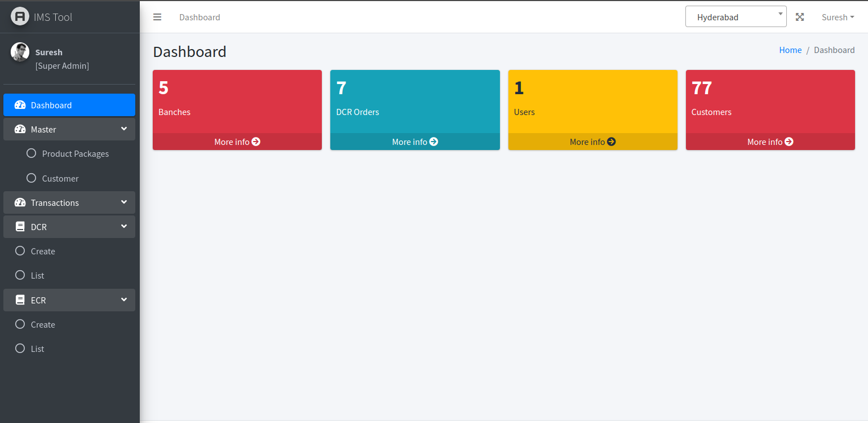Click More info on Banches card

237,142
